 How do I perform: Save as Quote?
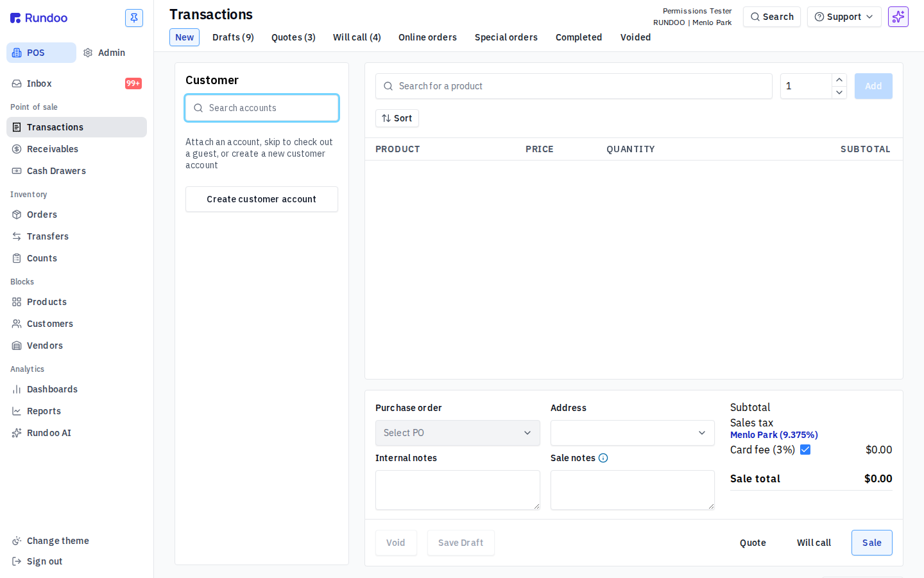coord(753,543)
